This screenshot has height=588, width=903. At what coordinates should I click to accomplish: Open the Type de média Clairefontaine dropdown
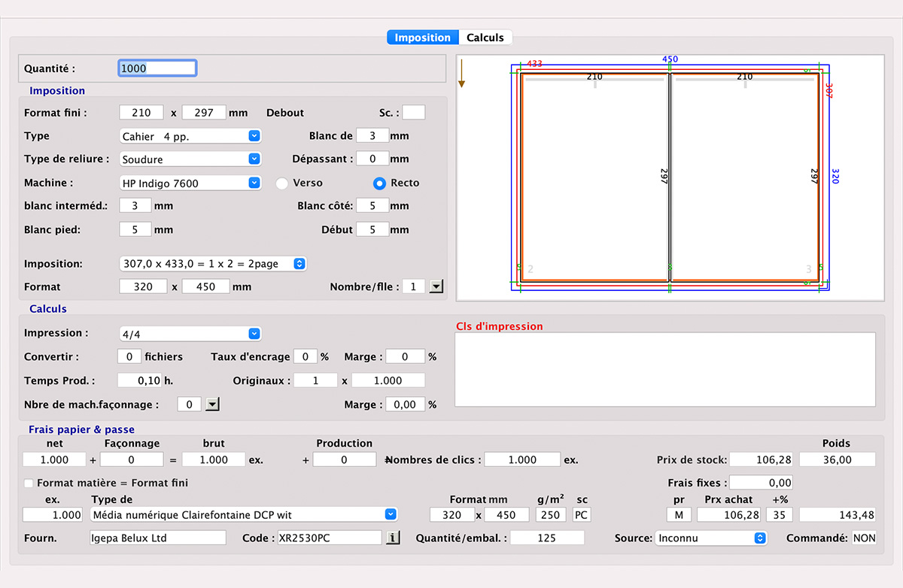coord(243,515)
